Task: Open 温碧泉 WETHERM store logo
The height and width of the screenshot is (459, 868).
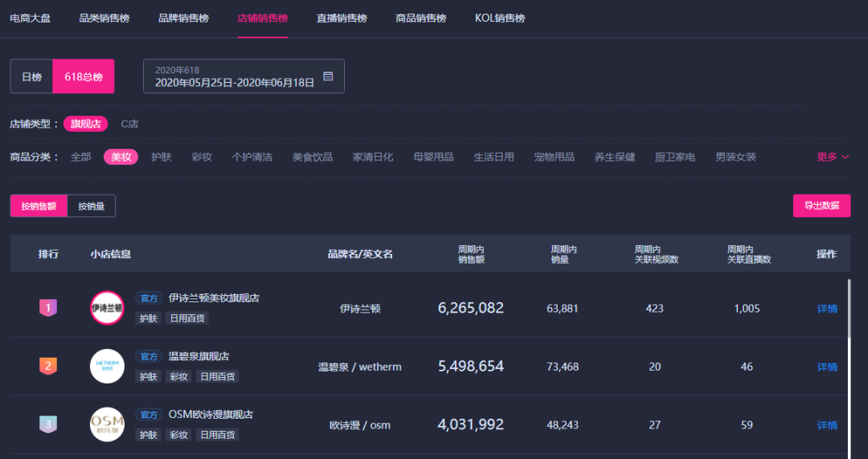Action: pyautogui.click(x=108, y=366)
